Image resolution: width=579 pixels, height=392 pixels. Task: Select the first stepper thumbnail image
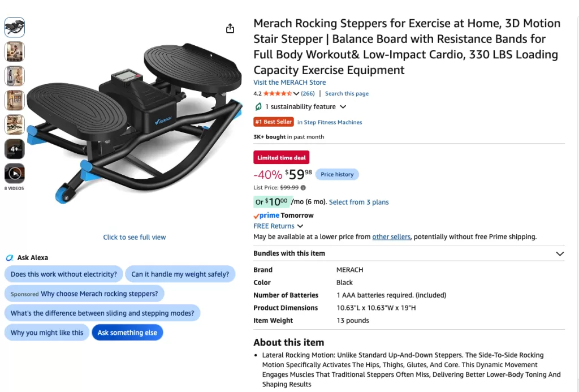15,27
